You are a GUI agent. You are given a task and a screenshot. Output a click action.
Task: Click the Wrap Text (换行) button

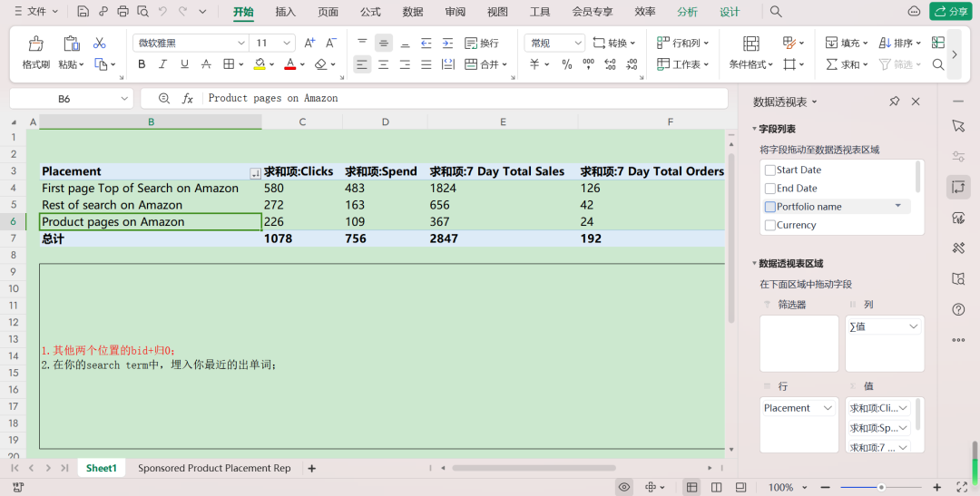pos(482,44)
